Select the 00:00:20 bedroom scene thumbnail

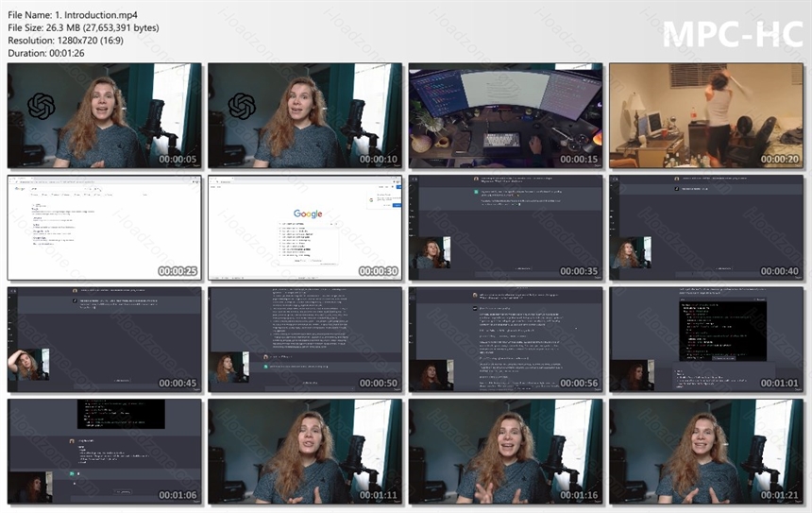coord(706,115)
